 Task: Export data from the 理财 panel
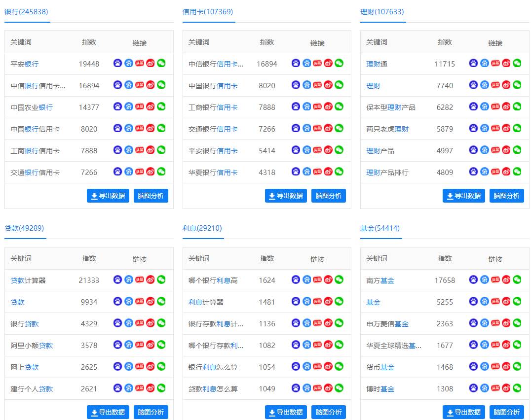click(463, 196)
